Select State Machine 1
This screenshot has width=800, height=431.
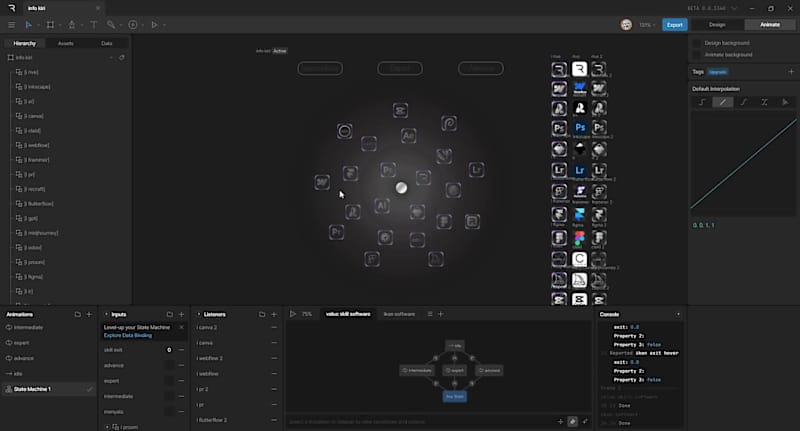pos(49,389)
